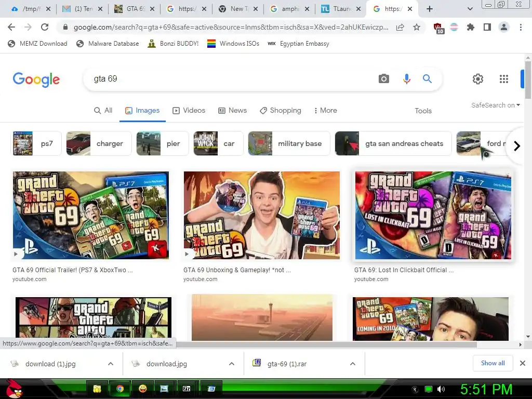Open Malware Database bookmark
Image resolution: width=532 pixels, height=399 pixels.
tap(108, 44)
